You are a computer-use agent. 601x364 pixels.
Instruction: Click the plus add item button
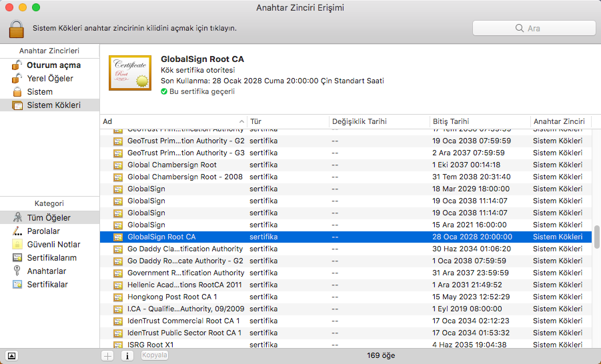point(107,355)
